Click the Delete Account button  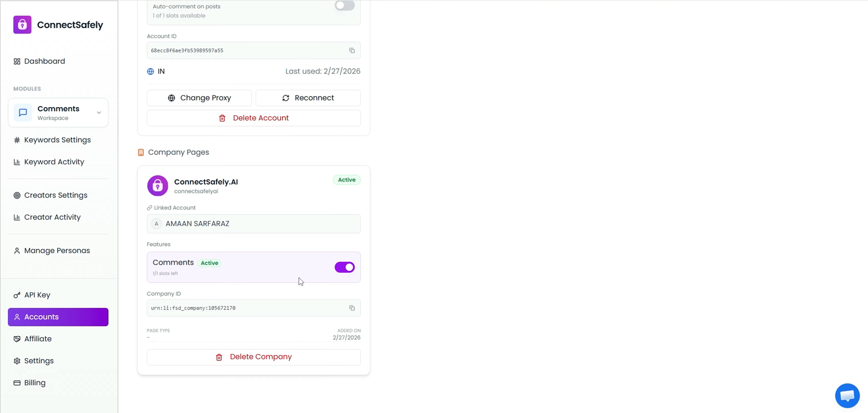(253, 118)
